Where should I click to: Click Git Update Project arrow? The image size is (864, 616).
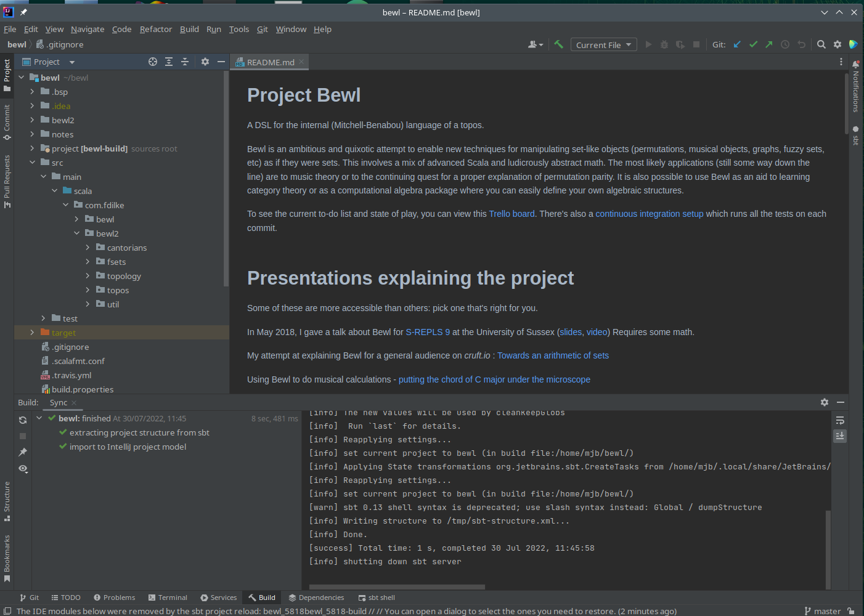tap(737, 44)
